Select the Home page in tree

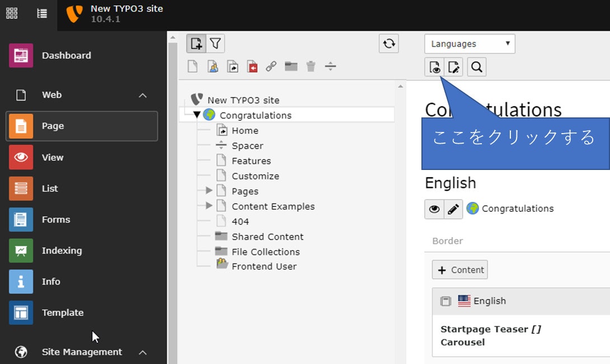point(245,131)
